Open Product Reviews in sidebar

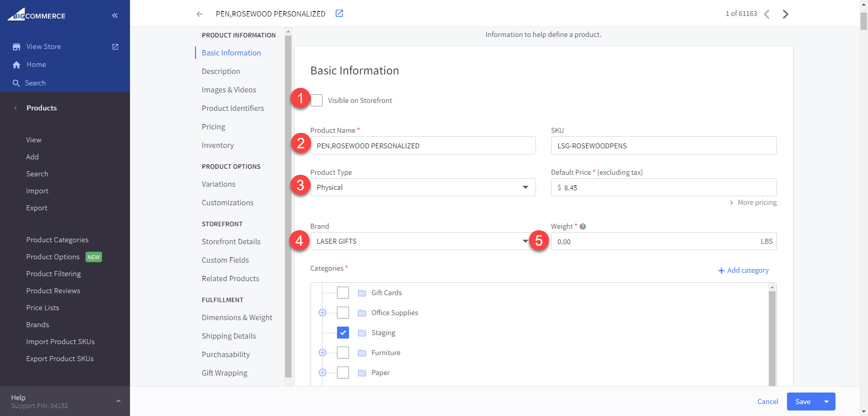coord(53,291)
